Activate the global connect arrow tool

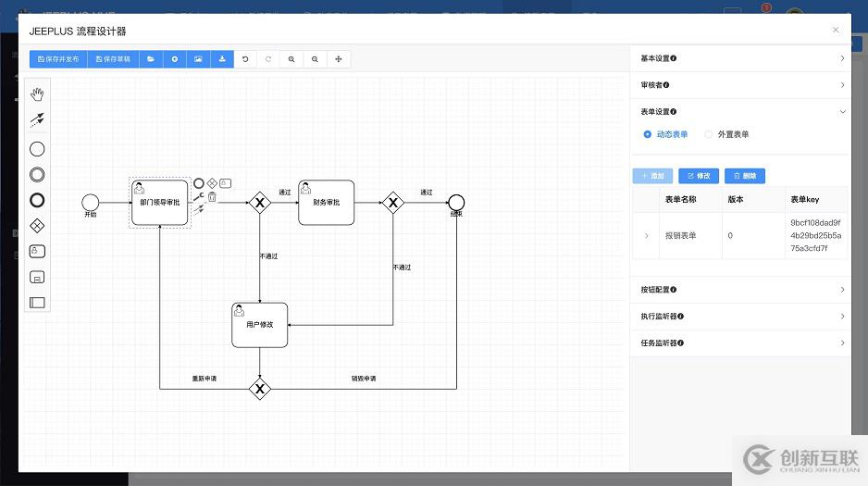click(x=37, y=119)
